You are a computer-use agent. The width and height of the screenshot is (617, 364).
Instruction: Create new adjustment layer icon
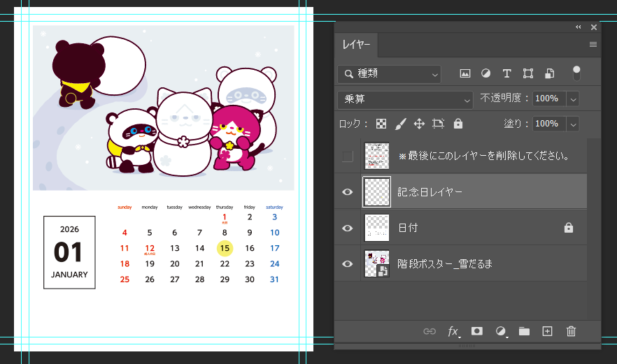(501, 331)
